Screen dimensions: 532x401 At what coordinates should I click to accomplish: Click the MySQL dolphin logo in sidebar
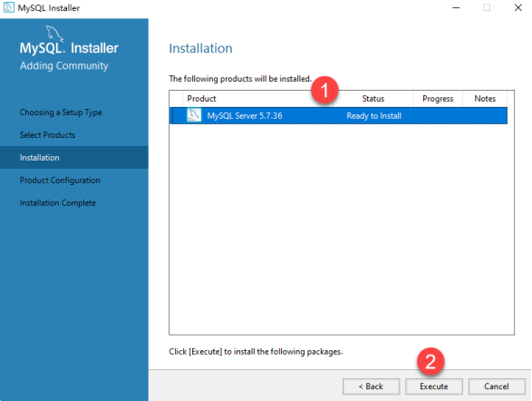pyautogui.click(x=54, y=34)
